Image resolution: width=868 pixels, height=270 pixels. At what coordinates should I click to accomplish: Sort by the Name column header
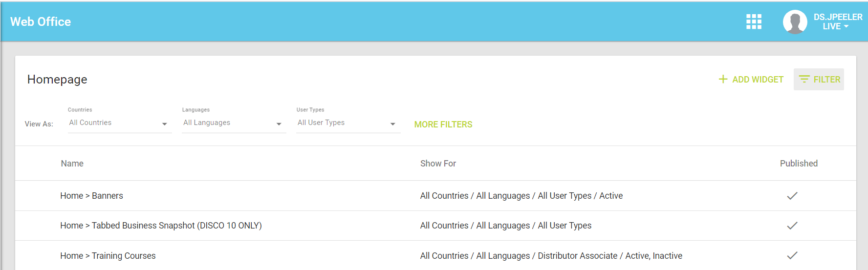point(72,164)
